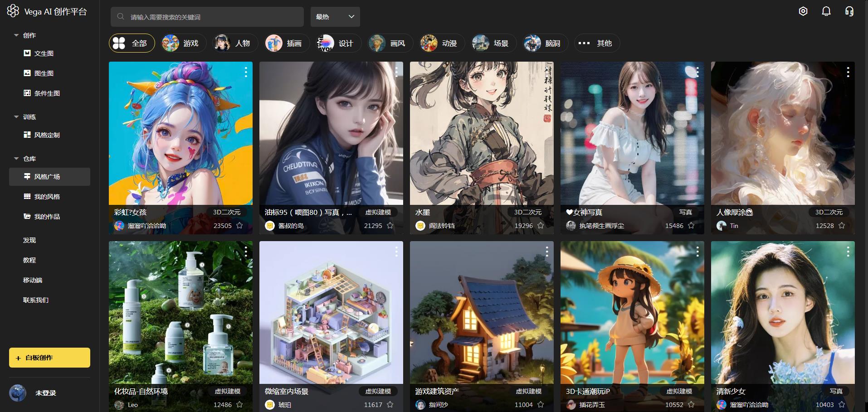Favorite the 彩虹?女孩 style with star
The width and height of the screenshot is (868, 412).
click(x=239, y=226)
